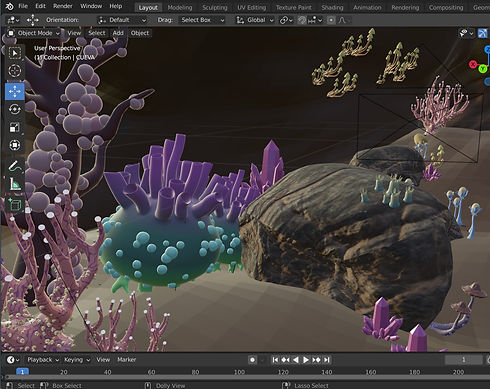Screen dimensions: 490x389
Task: Activate the Measure tool
Action: click(x=15, y=184)
